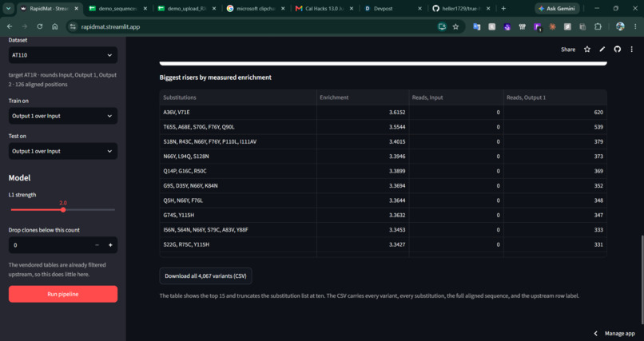Screen dimensions: 644x341
Task: Open the Chrome profile avatar
Action: coord(620,26)
